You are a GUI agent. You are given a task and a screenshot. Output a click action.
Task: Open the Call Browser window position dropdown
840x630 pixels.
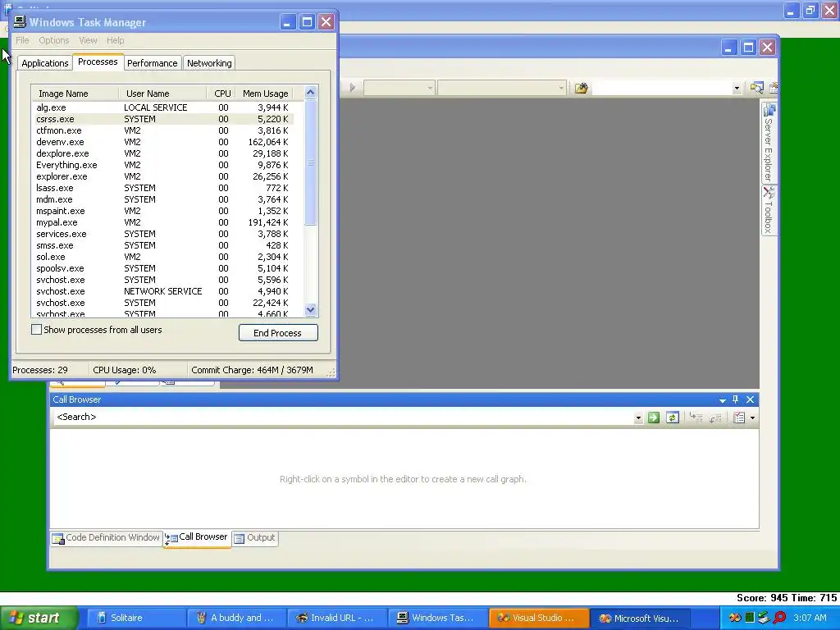(x=722, y=400)
